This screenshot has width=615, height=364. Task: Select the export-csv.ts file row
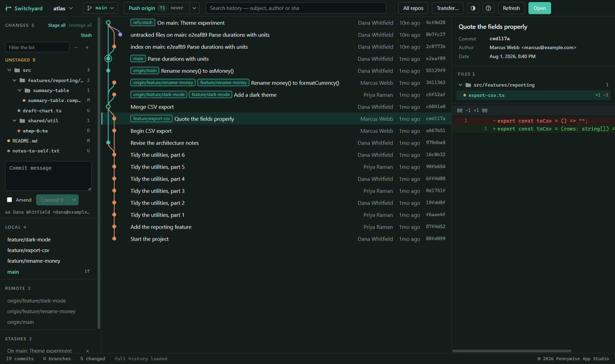click(534, 95)
